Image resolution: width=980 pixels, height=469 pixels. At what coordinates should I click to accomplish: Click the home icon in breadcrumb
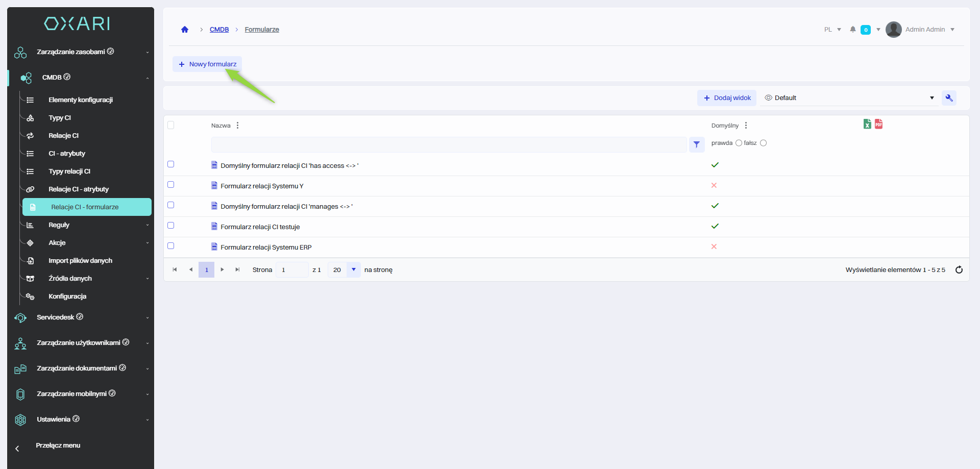click(x=185, y=30)
